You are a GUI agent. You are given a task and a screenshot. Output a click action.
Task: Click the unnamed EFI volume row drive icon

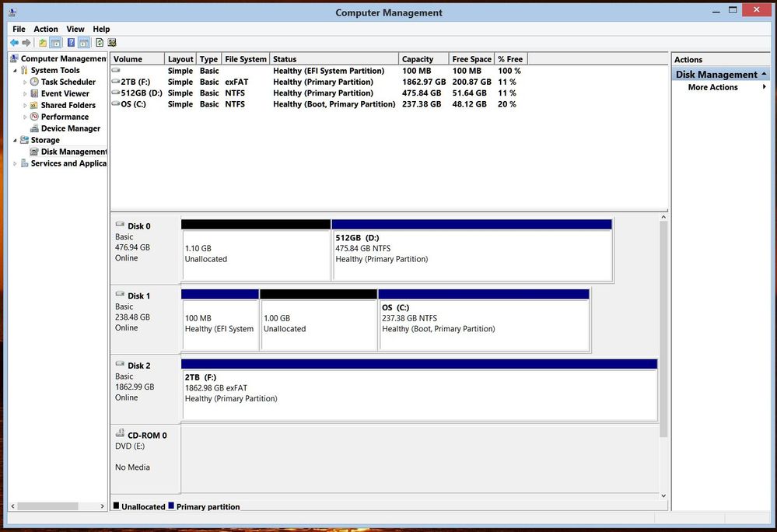(x=116, y=70)
